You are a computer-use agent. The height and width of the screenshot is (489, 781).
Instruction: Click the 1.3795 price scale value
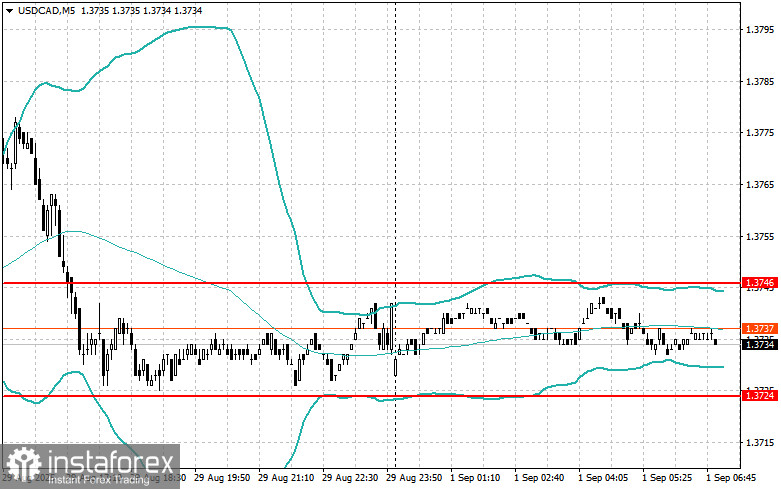pyautogui.click(x=760, y=30)
